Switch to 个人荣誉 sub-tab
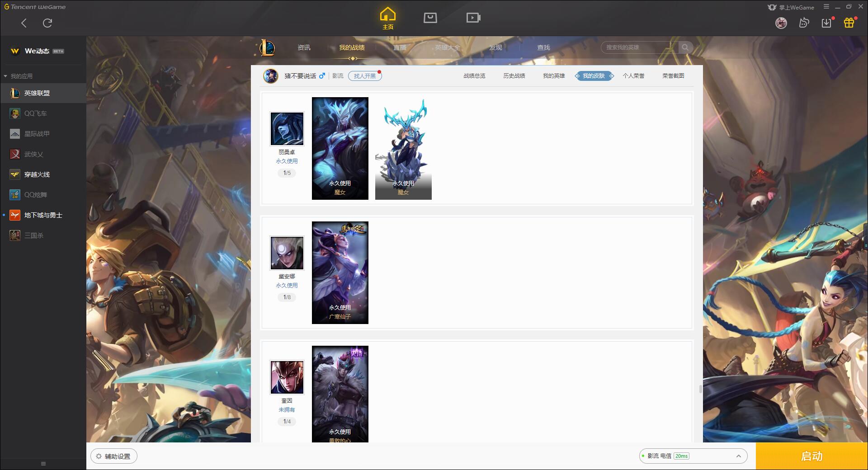 [633, 76]
